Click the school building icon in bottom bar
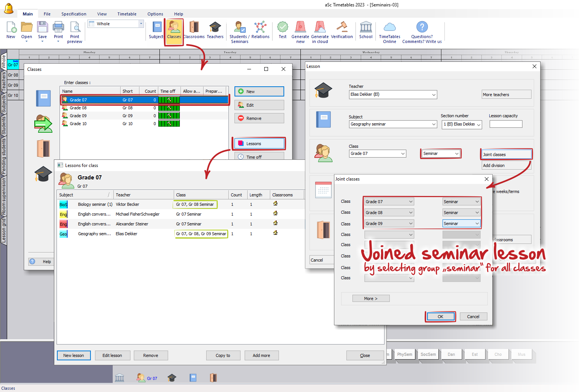 pos(119,377)
